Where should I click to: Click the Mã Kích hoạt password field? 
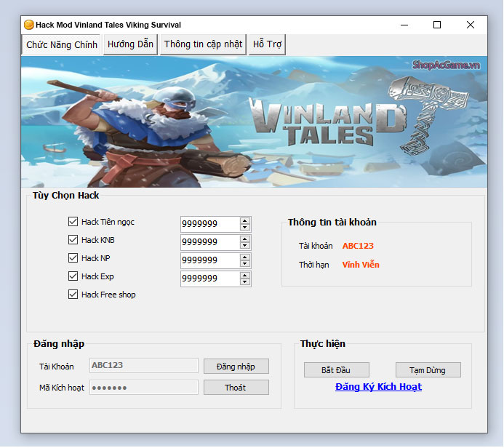[143, 388]
